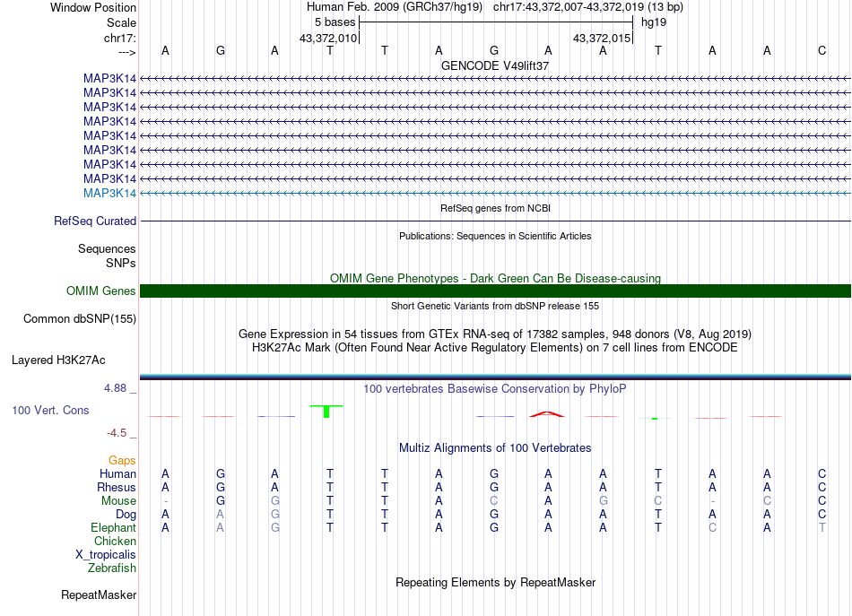
Task: Click the green T conservation bar
Action: (326, 412)
